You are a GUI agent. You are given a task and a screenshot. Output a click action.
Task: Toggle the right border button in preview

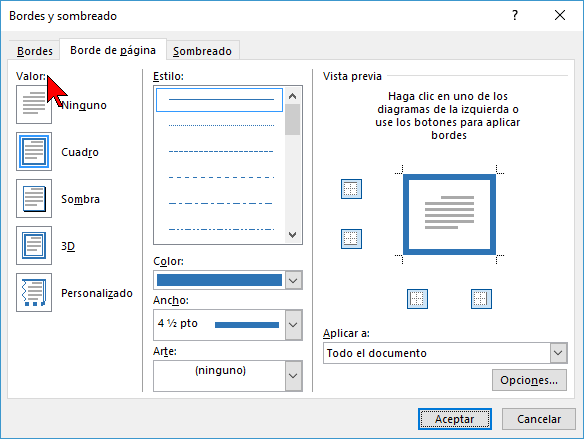481,299
